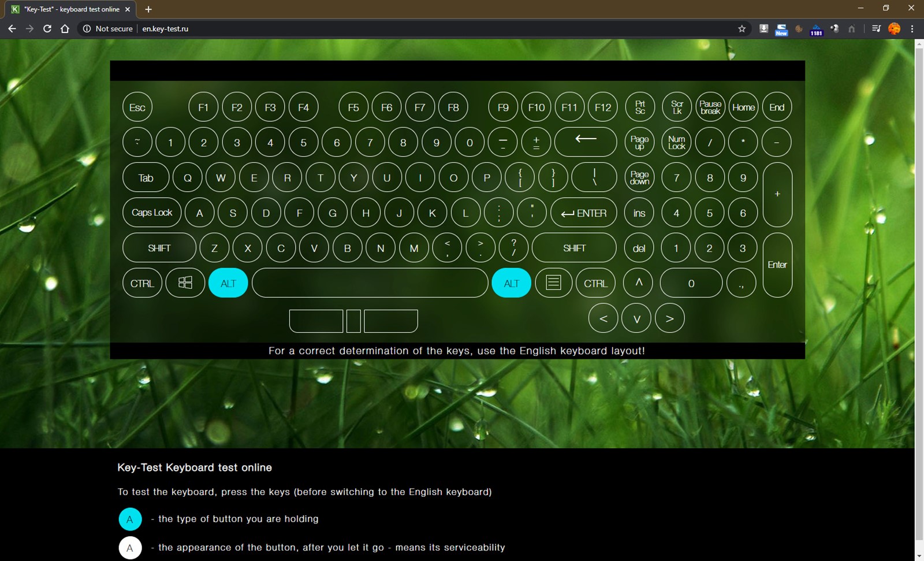Click the right CTRL key
The image size is (924, 561).
[x=595, y=283]
